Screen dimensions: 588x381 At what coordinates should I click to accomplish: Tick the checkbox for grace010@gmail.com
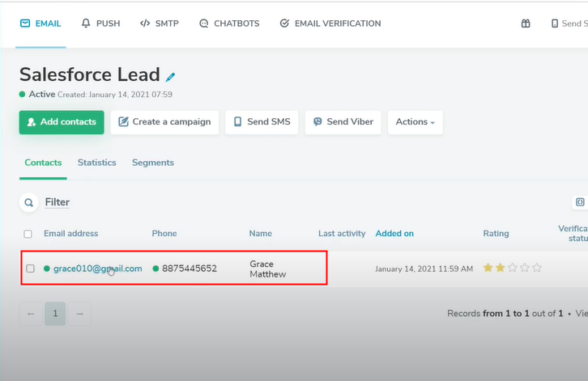(31, 269)
